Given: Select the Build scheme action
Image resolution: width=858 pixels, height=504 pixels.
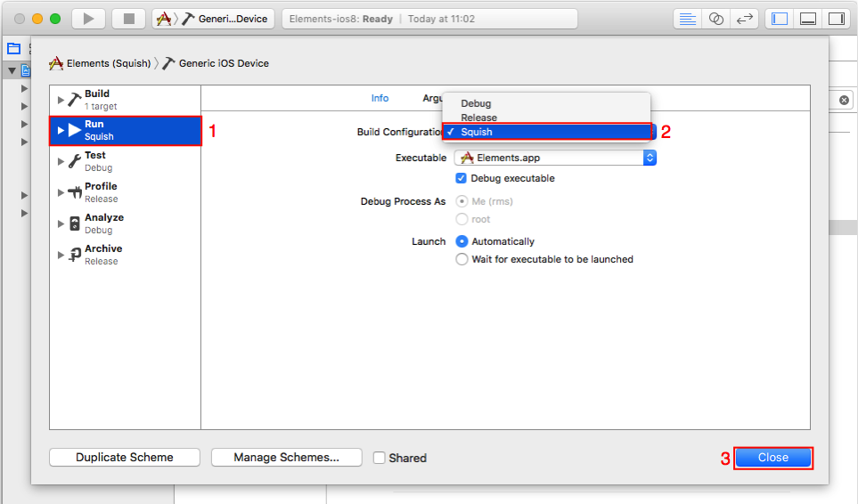Looking at the screenshot, I should 126,100.
